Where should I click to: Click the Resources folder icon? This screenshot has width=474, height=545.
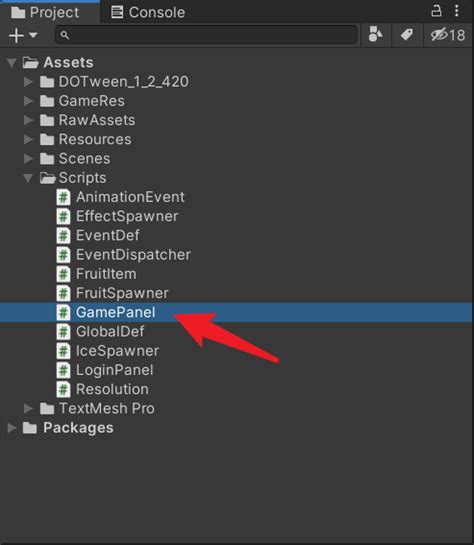47,140
